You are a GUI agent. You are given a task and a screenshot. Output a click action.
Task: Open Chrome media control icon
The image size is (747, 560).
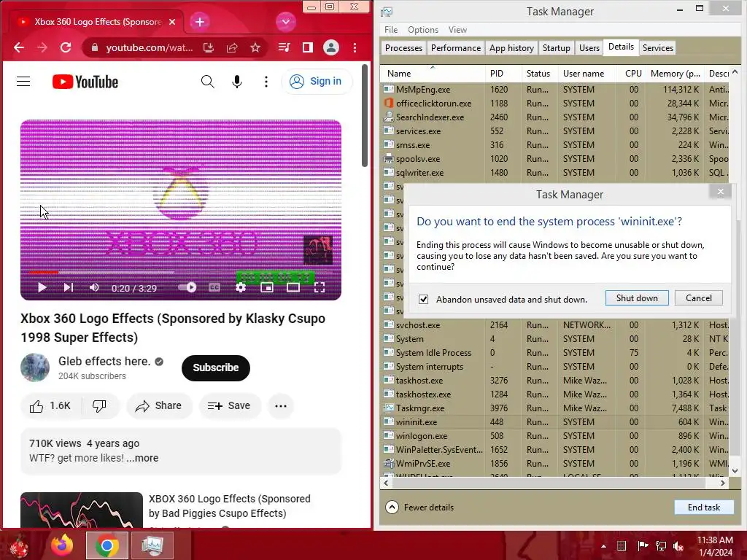pos(284,47)
